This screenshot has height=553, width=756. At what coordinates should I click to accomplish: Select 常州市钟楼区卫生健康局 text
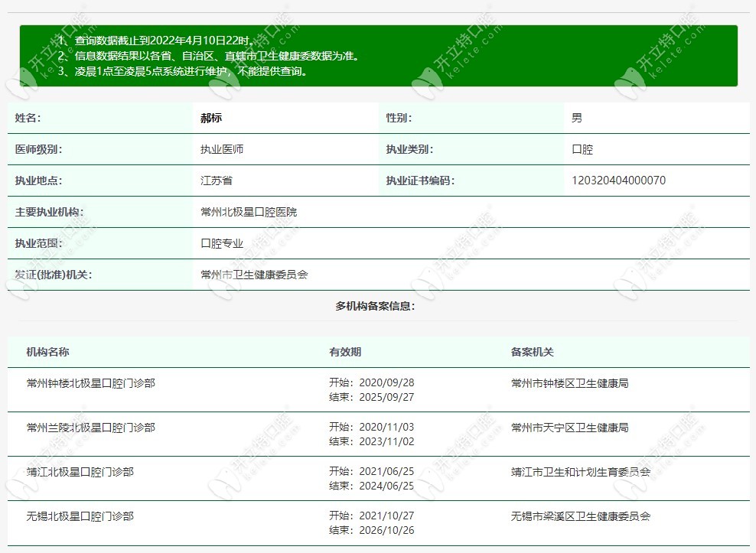[x=569, y=383]
